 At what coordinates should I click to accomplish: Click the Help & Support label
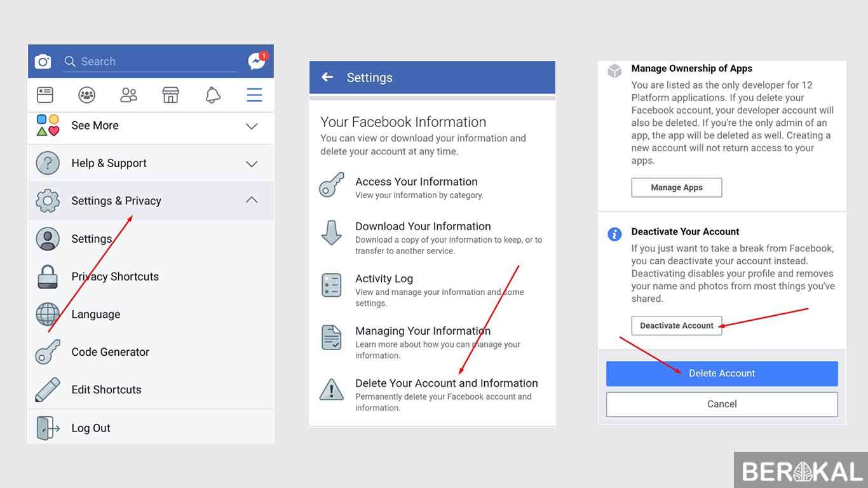[x=109, y=163]
